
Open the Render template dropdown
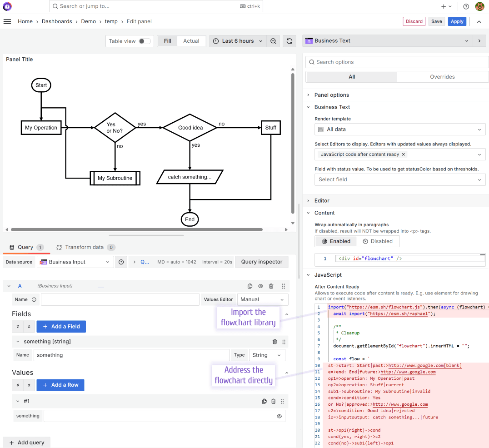[400, 129]
